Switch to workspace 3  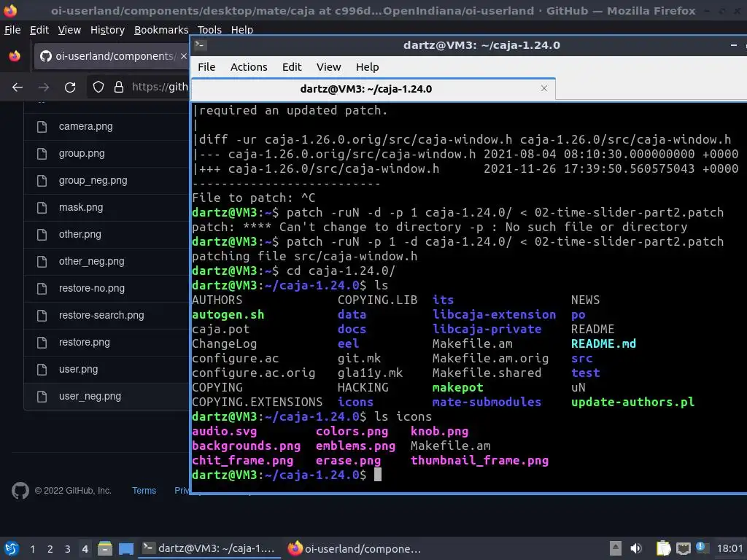[x=68, y=549]
